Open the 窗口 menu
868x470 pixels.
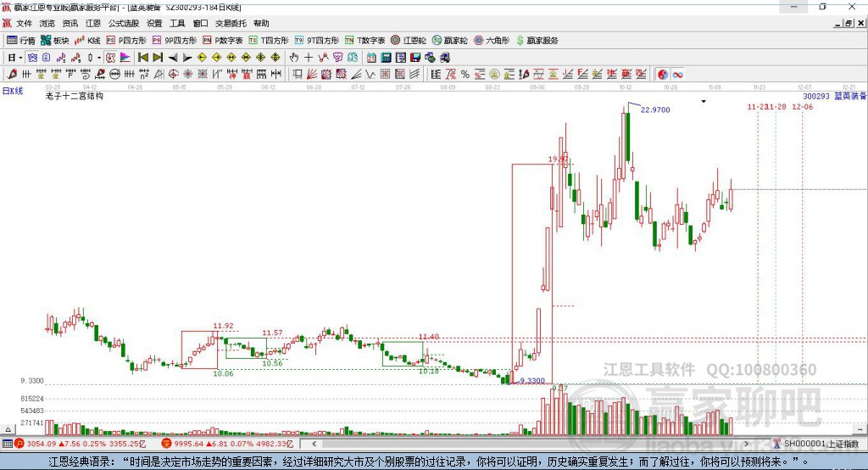click(200, 23)
